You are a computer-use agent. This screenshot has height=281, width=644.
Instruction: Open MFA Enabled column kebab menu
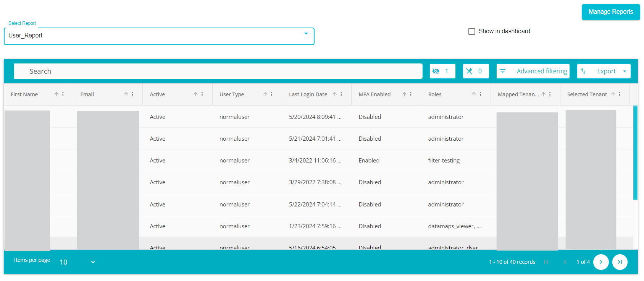click(x=411, y=94)
